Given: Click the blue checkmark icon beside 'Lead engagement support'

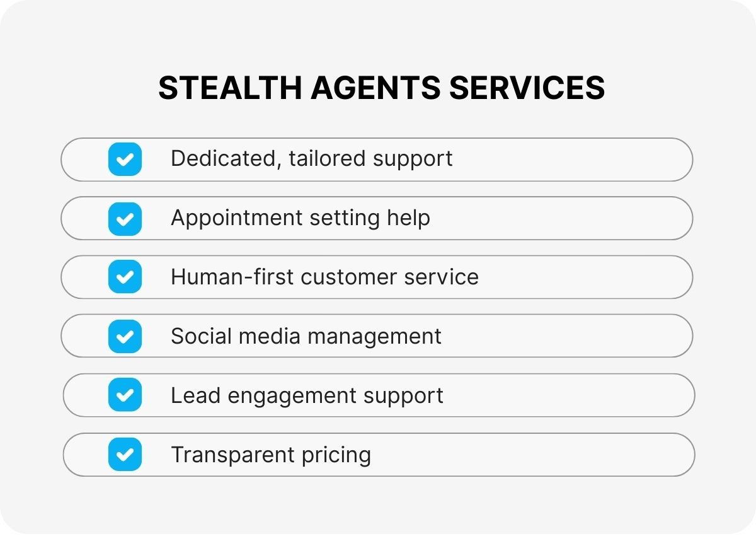Looking at the screenshot, I should pos(125,395).
